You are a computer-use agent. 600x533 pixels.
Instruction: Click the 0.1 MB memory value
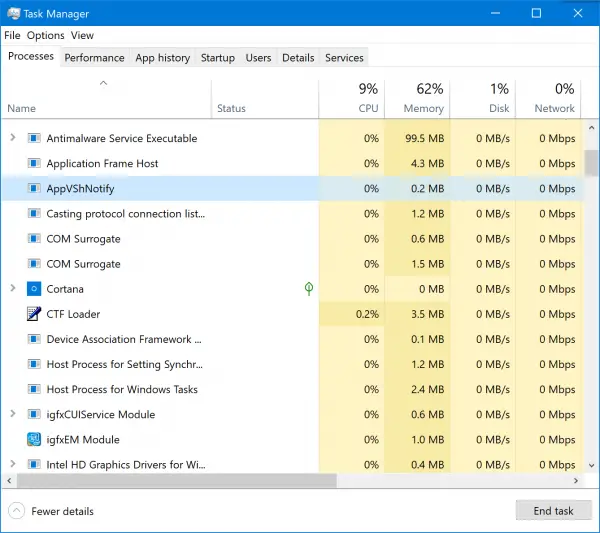point(428,339)
